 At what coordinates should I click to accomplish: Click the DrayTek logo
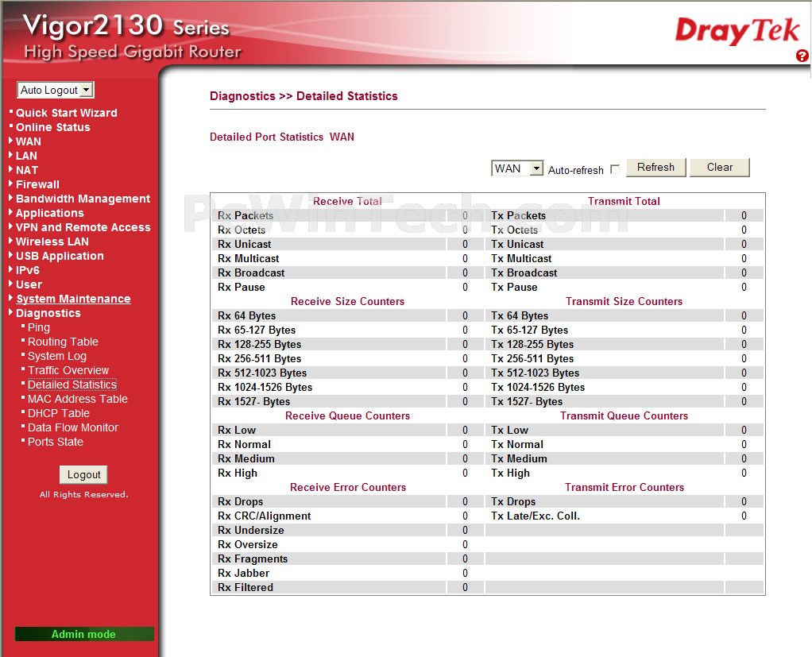click(x=737, y=30)
